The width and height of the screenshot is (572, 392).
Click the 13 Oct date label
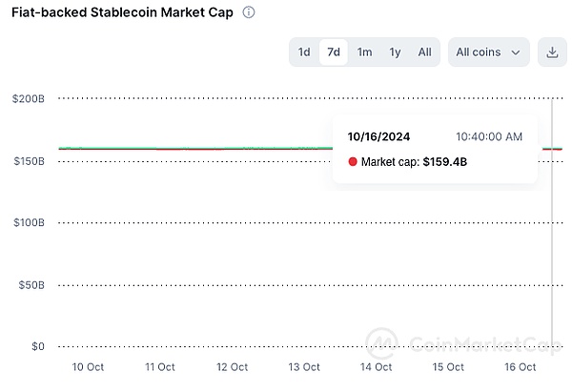(304, 367)
